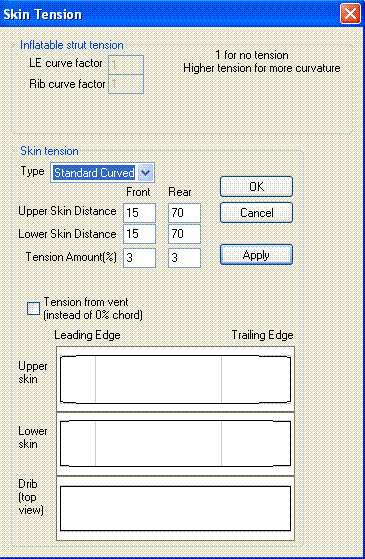Viewport: 365px width, 559px height.
Task: Click the OK button
Action: click(x=256, y=187)
